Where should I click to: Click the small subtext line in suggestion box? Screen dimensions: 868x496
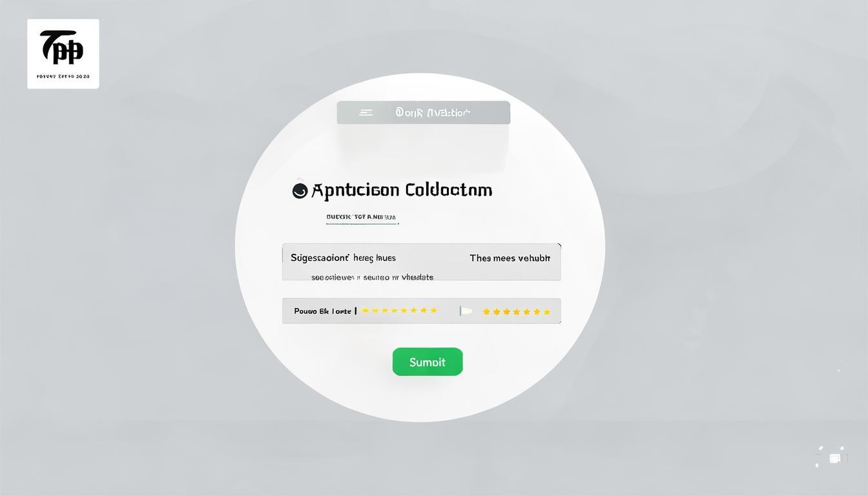(x=372, y=277)
